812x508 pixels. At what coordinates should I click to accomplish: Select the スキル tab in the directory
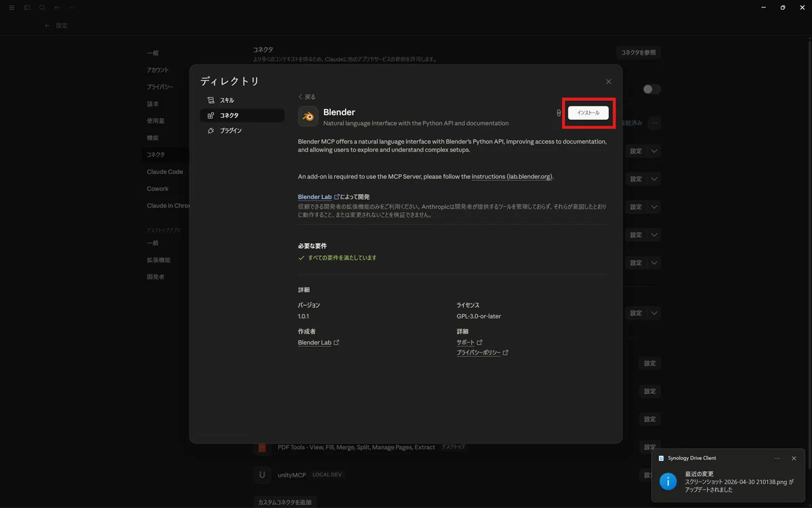tap(242, 100)
